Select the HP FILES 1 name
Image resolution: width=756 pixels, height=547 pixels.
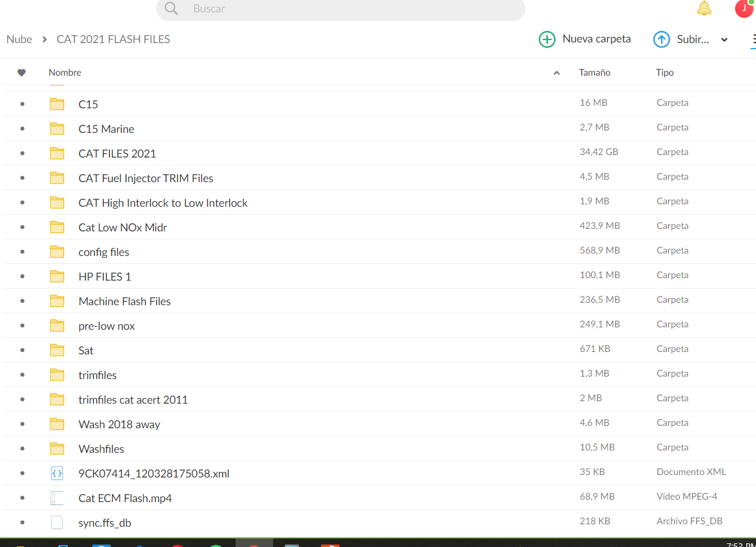click(x=105, y=277)
